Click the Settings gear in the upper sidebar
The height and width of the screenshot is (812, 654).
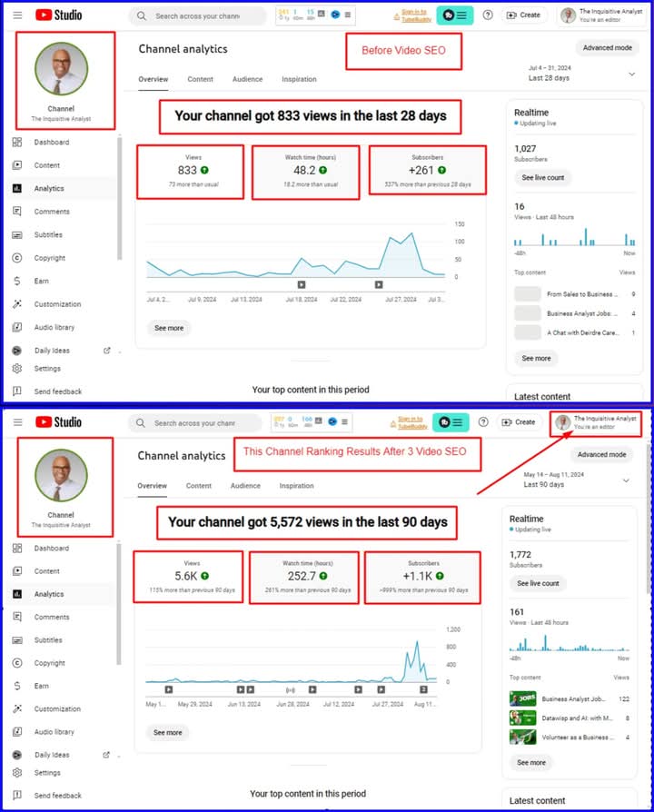pyautogui.click(x=17, y=369)
